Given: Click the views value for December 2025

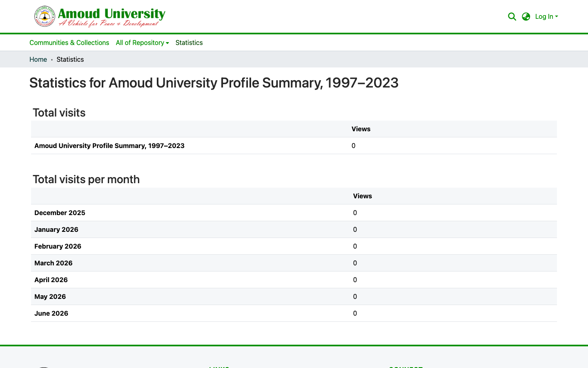Looking at the screenshot, I should (355, 213).
